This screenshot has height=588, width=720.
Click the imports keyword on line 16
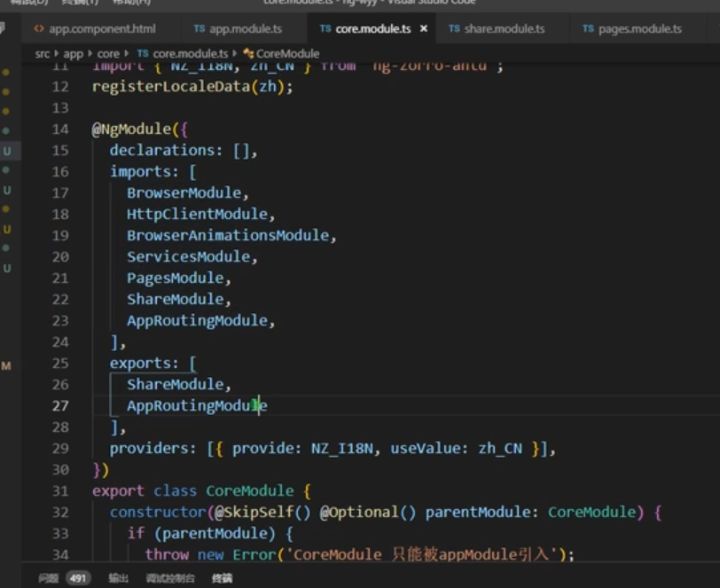pos(139,171)
